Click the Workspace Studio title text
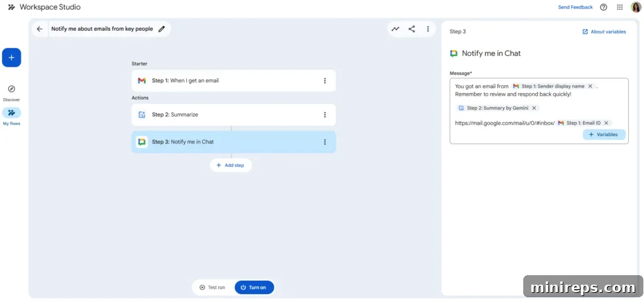Viewport: 644px width, 301px height. pos(50,7)
